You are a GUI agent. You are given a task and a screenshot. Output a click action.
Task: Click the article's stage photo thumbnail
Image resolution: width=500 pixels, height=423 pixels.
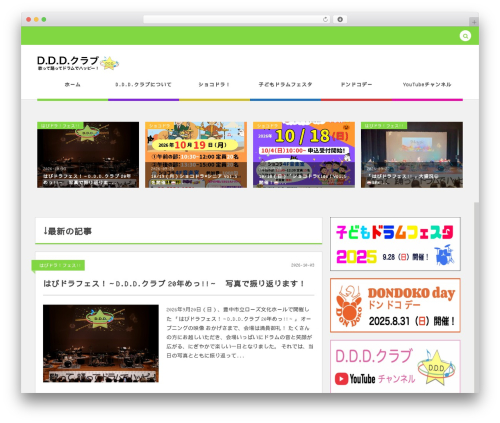click(101, 343)
